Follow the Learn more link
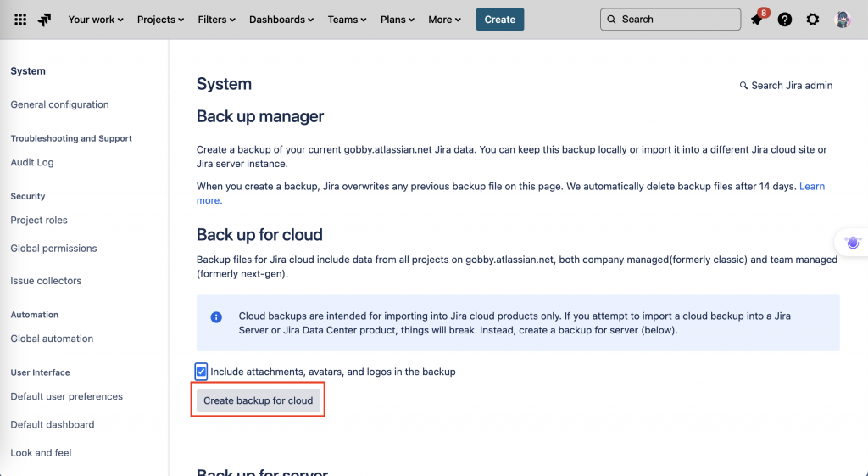Image resolution: width=868 pixels, height=476 pixels. [812, 186]
